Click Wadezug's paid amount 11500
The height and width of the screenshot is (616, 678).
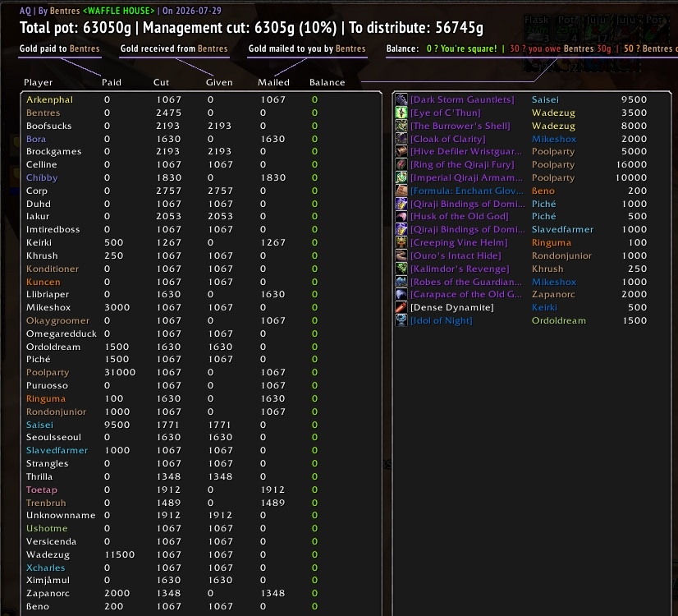tap(119, 554)
